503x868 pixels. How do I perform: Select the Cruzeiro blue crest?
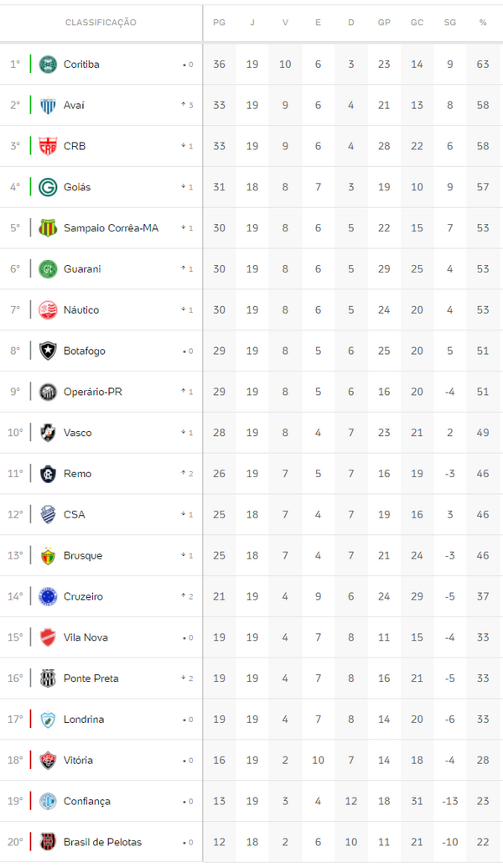48,596
